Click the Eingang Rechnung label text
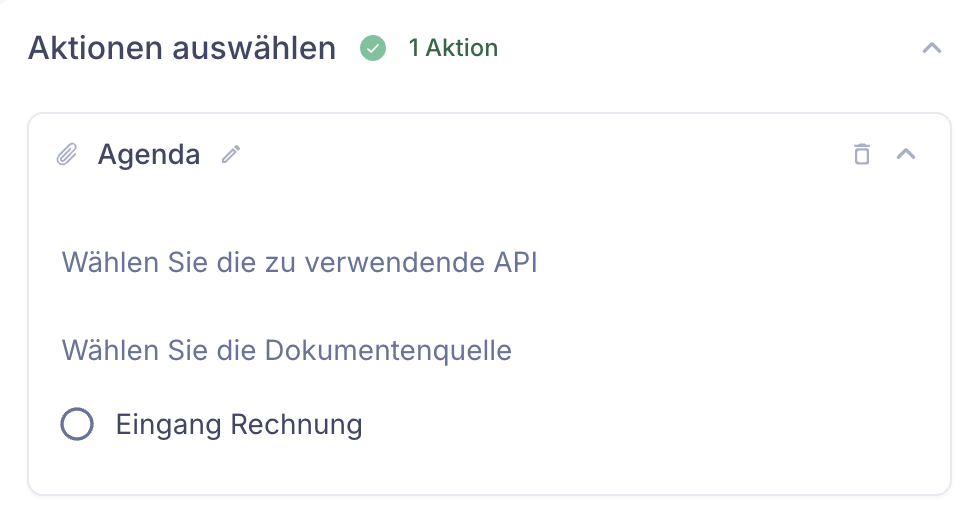Viewport: 968px width, 524px height. pyautogui.click(x=239, y=425)
